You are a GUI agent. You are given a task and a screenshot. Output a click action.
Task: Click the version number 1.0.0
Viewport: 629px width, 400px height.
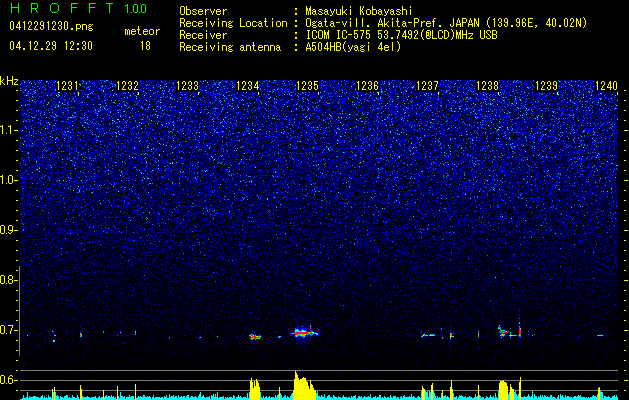[135, 9]
